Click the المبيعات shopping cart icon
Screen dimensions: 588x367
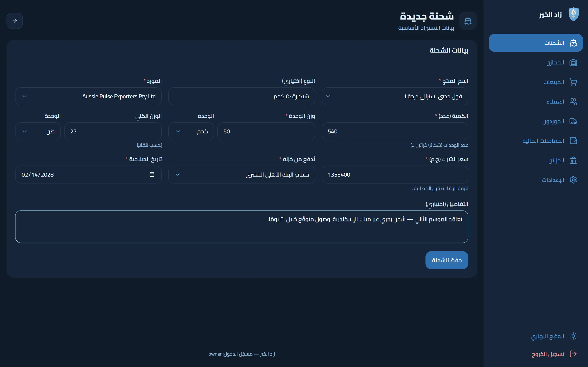[x=573, y=82]
